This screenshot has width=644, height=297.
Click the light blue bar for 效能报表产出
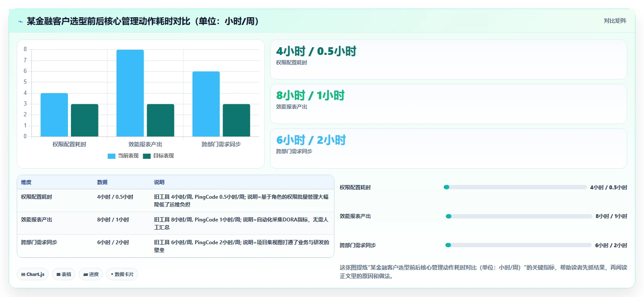[130, 93]
